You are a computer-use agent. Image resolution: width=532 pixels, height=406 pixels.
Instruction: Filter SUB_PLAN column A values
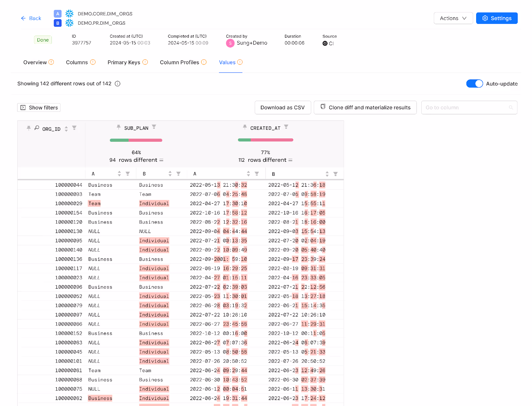click(x=128, y=174)
